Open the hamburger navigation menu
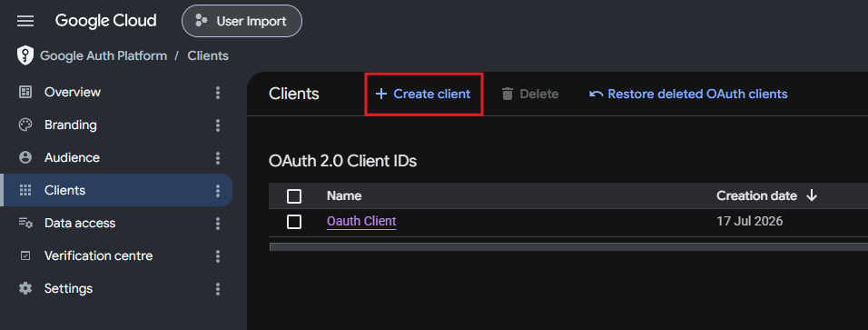 point(25,21)
